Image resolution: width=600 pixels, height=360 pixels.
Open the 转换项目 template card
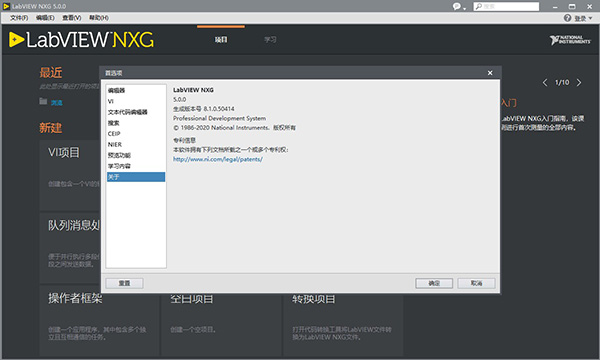[x=343, y=324]
